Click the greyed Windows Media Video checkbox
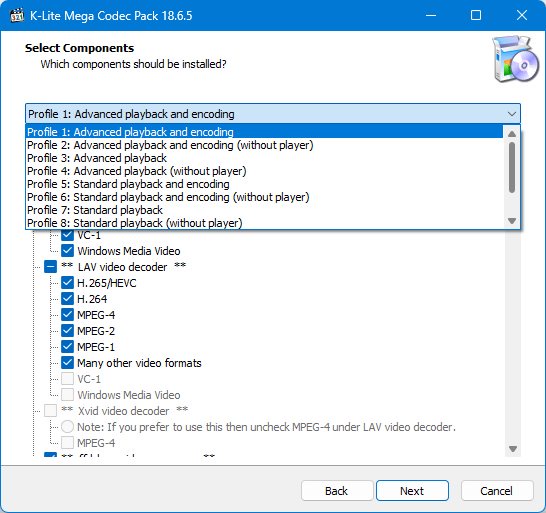This screenshot has height=513, width=546. pos(67,395)
